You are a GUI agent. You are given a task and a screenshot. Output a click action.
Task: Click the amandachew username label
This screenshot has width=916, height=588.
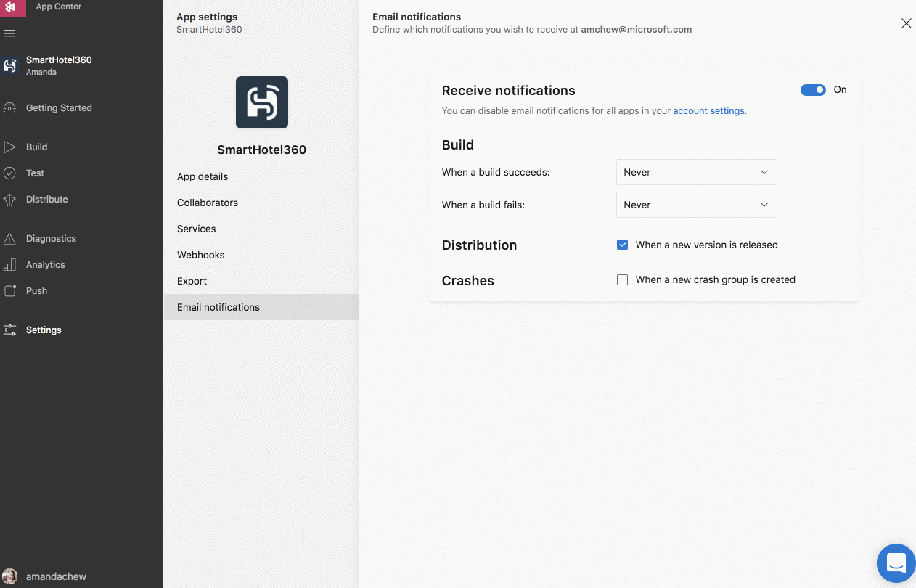click(56, 576)
